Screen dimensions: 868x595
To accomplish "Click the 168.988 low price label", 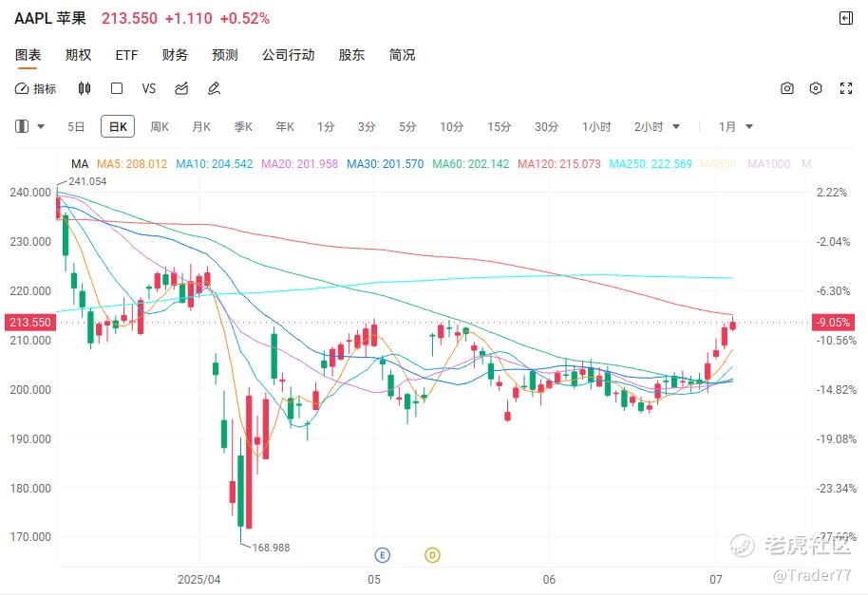I will pyautogui.click(x=271, y=548).
